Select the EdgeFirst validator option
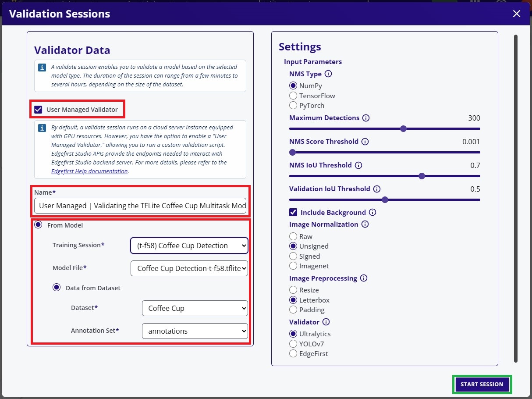 pos(293,353)
